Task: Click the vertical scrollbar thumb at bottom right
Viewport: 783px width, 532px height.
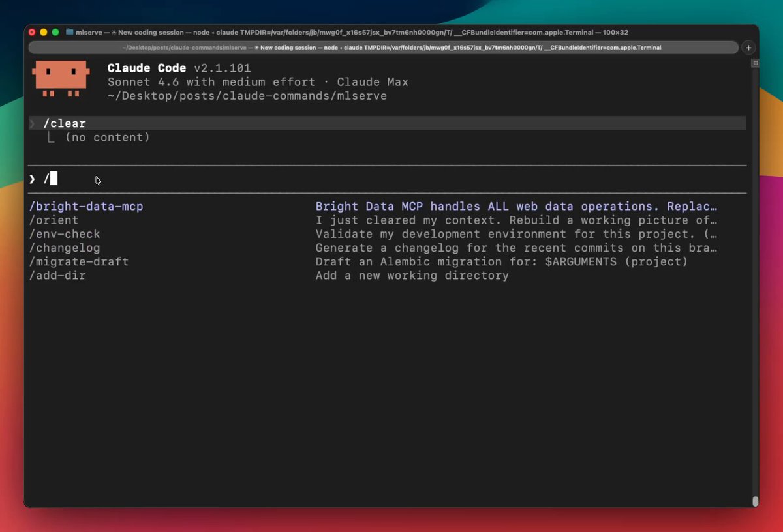Action: (x=755, y=501)
